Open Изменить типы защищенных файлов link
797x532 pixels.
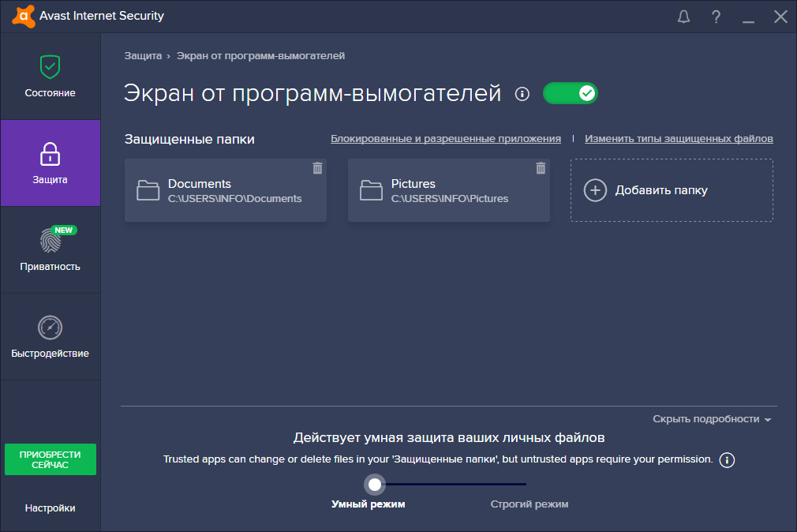click(679, 138)
